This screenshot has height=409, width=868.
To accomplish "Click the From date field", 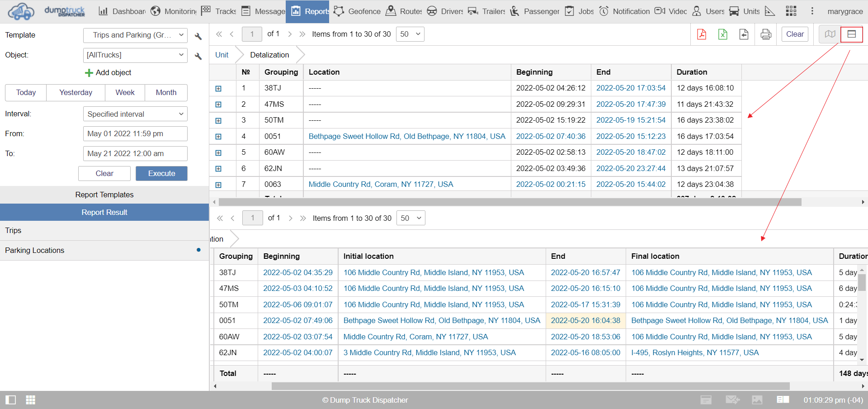I will tap(135, 133).
